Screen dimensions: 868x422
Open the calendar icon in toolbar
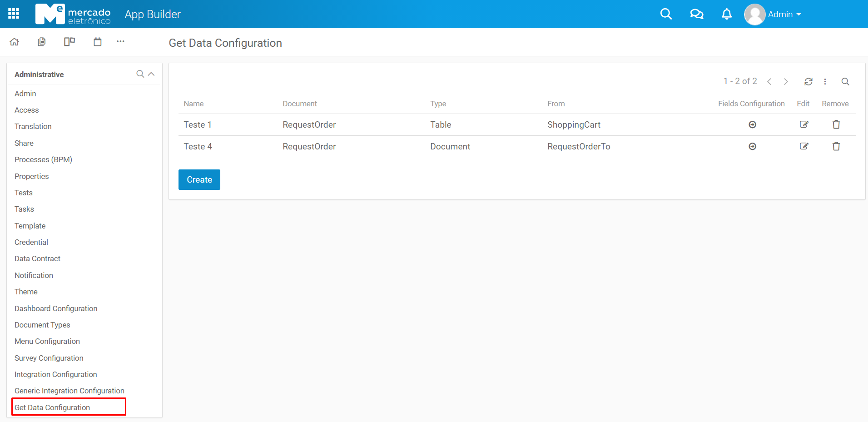97,42
